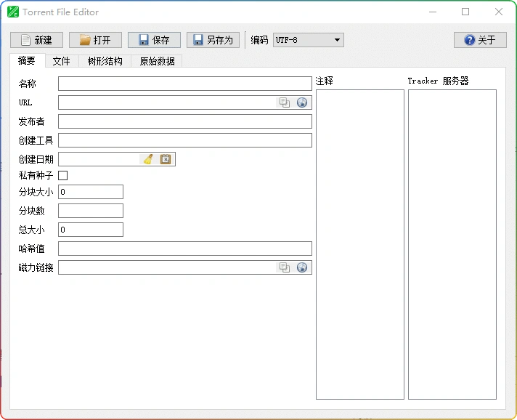Minimize the Torrent File Editor window
The height and width of the screenshot is (420, 517).
tap(433, 12)
